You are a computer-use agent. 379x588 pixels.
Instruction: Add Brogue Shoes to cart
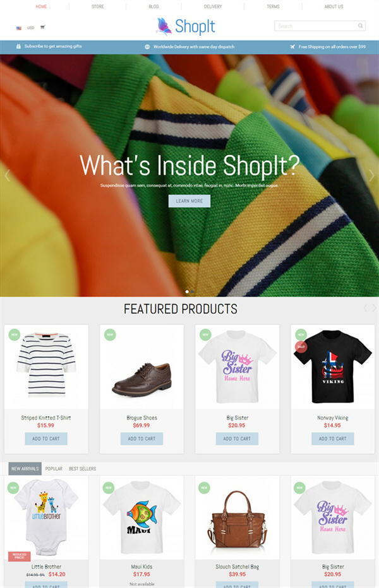click(x=141, y=438)
